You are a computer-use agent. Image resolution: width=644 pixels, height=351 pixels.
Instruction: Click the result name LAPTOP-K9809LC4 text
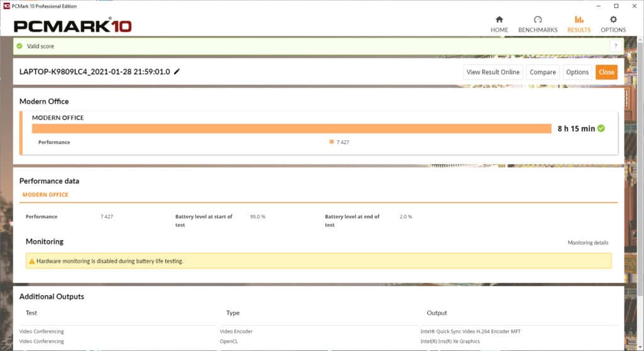point(94,72)
